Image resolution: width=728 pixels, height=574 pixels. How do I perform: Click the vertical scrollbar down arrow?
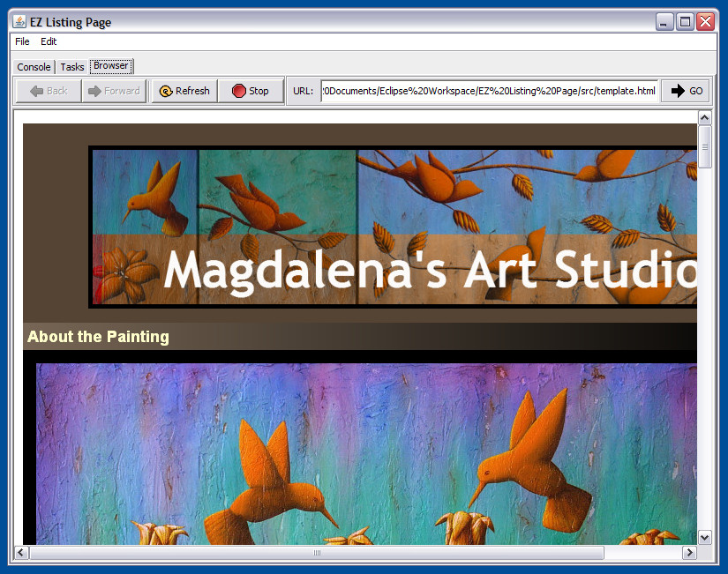704,537
